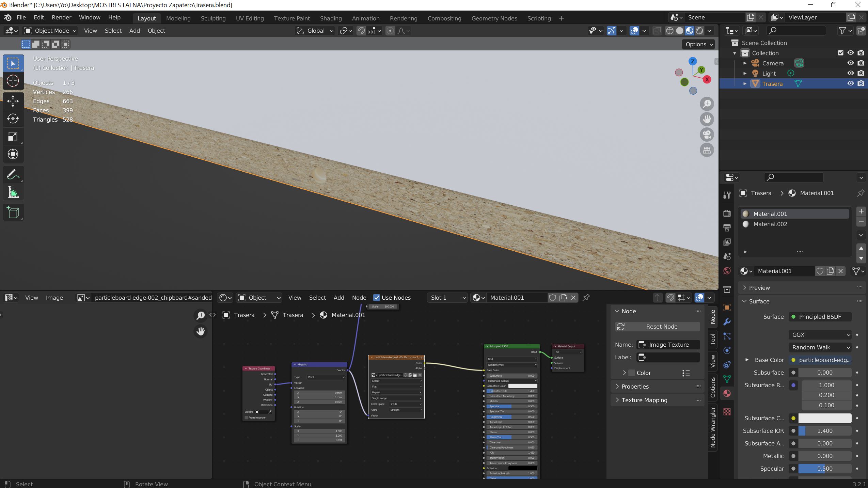868x488 pixels.
Task: Choose the Add Cube tool
Action: (13, 212)
